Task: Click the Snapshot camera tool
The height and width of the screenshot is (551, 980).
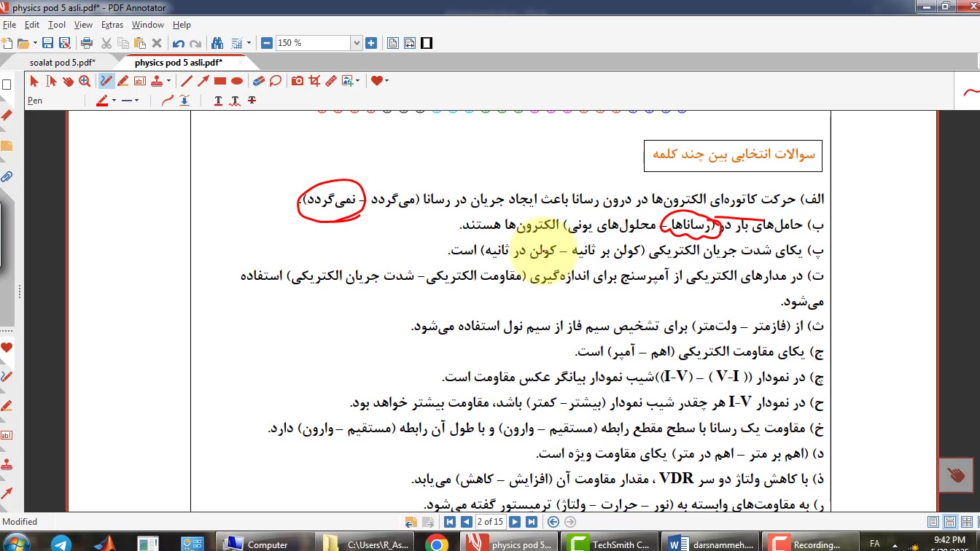Action: coord(297,81)
